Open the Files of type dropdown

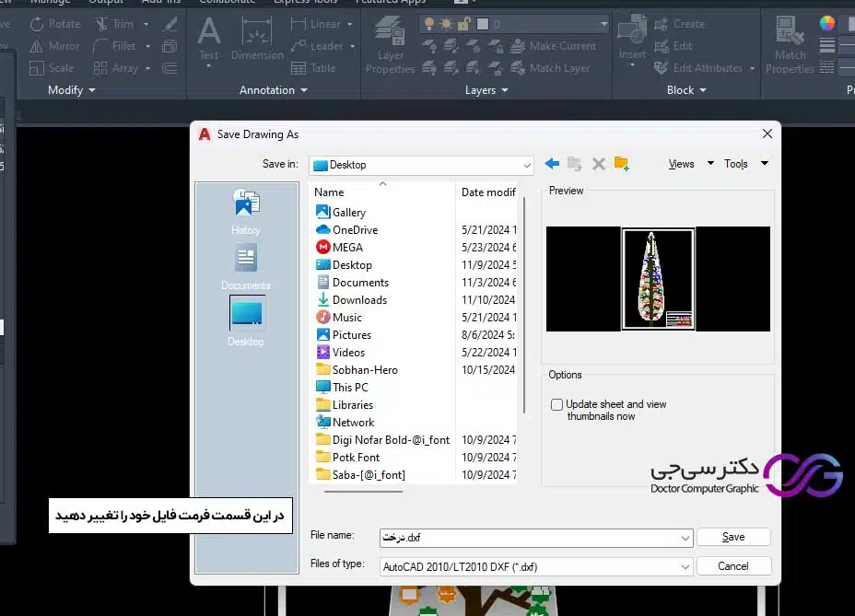[685, 567]
